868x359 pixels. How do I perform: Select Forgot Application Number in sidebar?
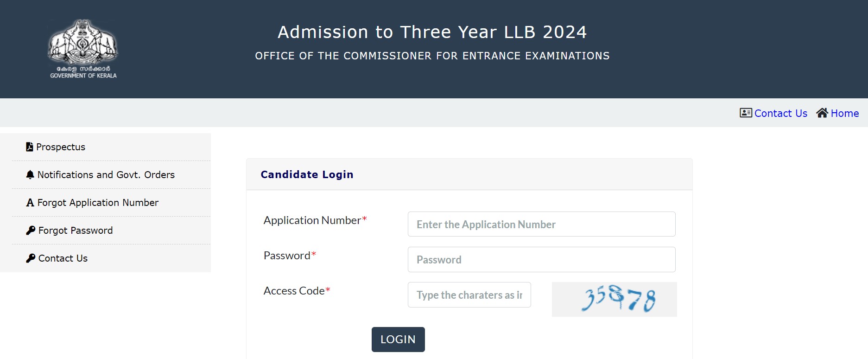pyautogui.click(x=98, y=203)
